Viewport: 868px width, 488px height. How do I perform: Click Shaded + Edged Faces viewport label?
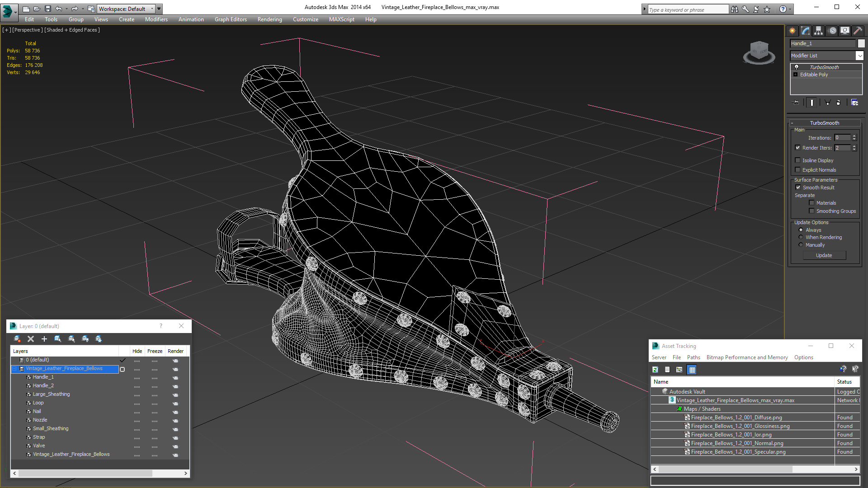[72, 30]
